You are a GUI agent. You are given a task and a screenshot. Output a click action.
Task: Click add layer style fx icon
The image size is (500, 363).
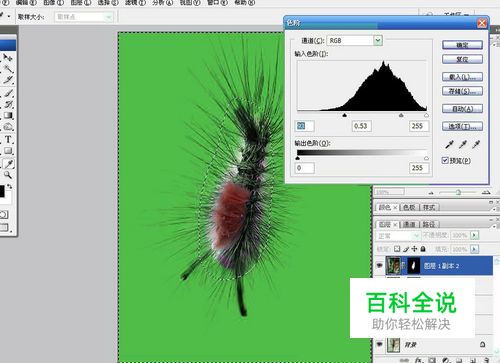pyautogui.click(x=418, y=360)
